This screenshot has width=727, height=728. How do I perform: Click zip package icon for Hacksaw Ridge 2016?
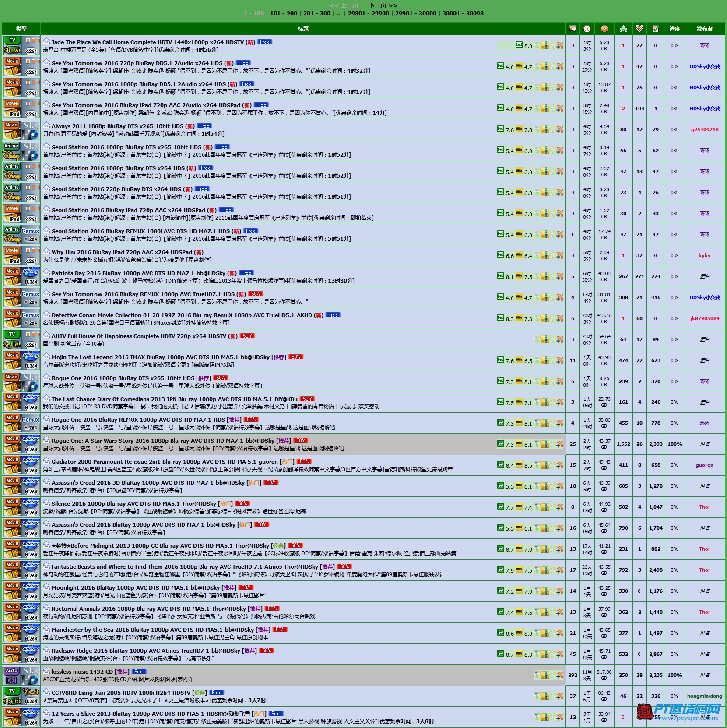544,654
